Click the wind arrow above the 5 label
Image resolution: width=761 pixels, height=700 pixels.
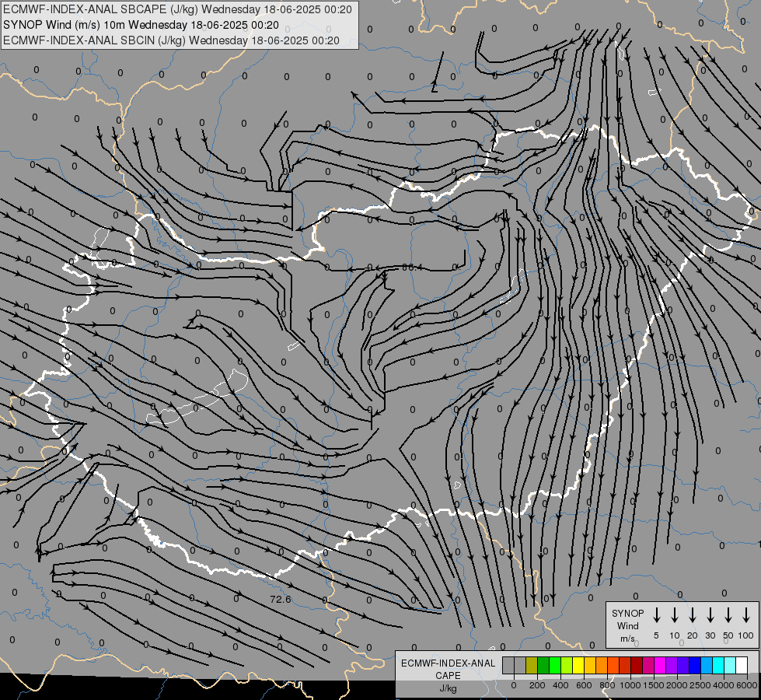pos(656,615)
